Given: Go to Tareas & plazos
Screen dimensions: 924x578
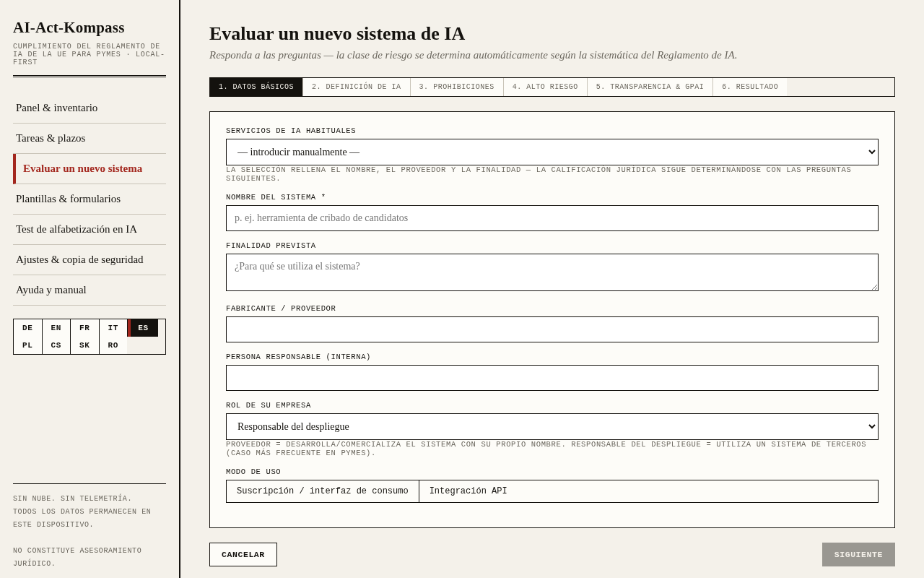Looking at the screenshot, I should pyautogui.click(x=90, y=138).
